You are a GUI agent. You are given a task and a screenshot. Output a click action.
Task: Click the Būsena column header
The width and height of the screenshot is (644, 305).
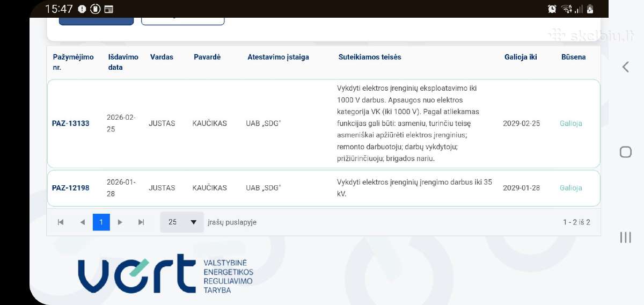pyautogui.click(x=574, y=57)
